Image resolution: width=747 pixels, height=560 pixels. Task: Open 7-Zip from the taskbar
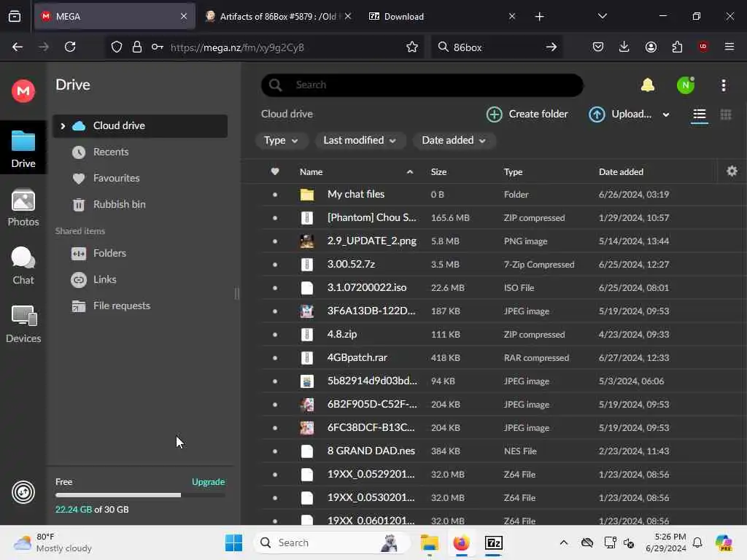click(494, 542)
